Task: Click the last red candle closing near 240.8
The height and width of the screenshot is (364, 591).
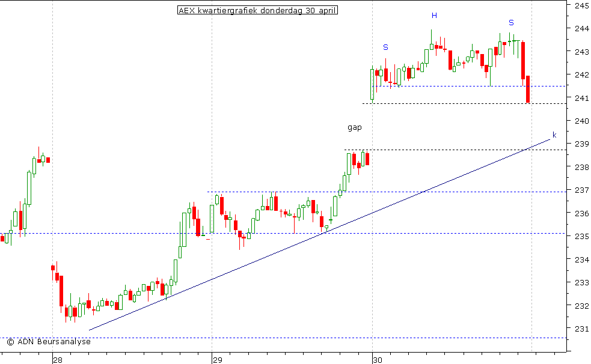Action: point(528,89)
